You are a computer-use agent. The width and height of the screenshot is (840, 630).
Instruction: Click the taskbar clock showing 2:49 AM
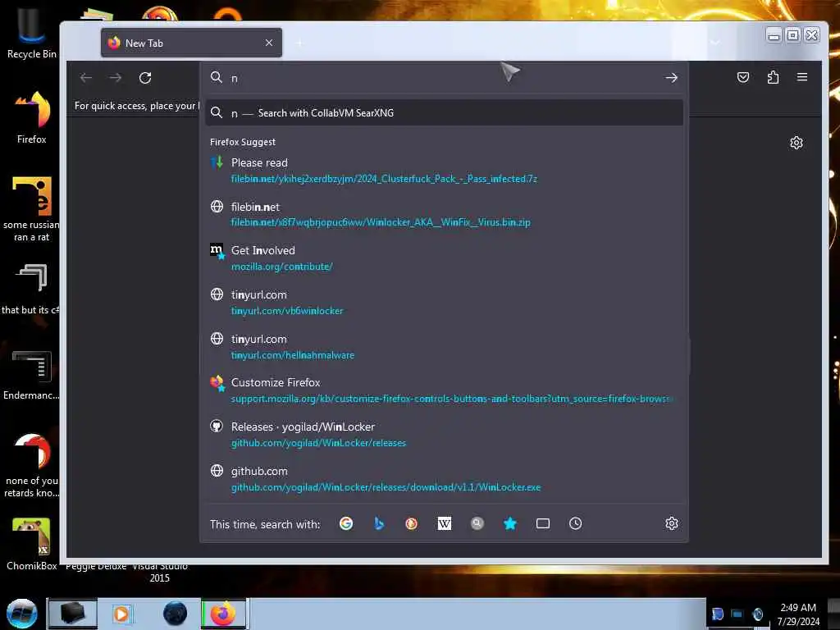point(798,614)
